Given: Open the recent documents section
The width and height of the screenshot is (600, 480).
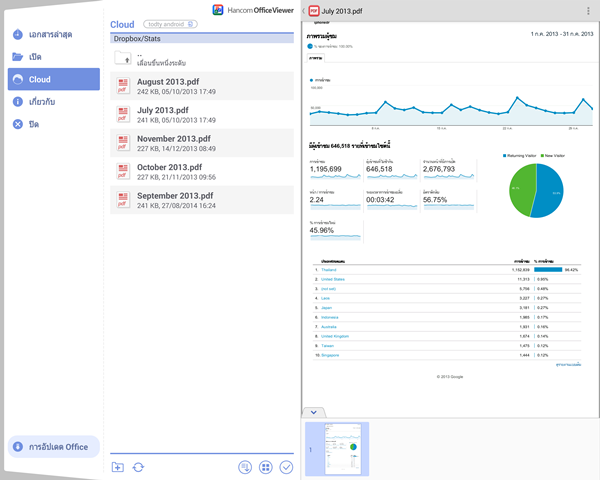Looking at the screenshot, I should click(x=50, y=34).
